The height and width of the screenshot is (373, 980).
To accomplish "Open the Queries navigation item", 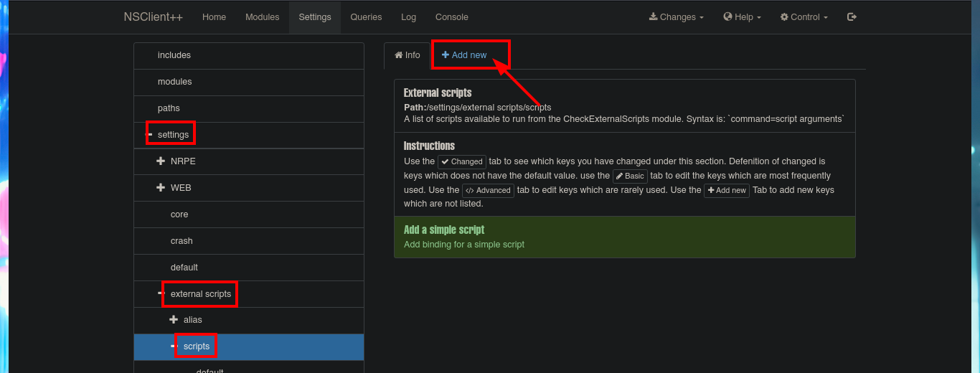I will click(366, 16).
